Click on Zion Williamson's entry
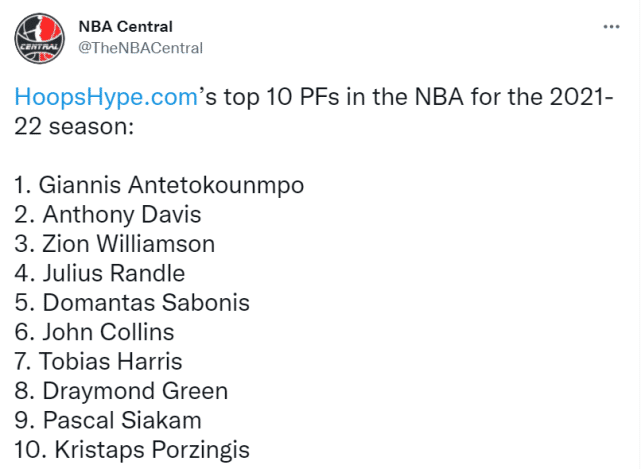641x469 pixels. pos(115,244)
